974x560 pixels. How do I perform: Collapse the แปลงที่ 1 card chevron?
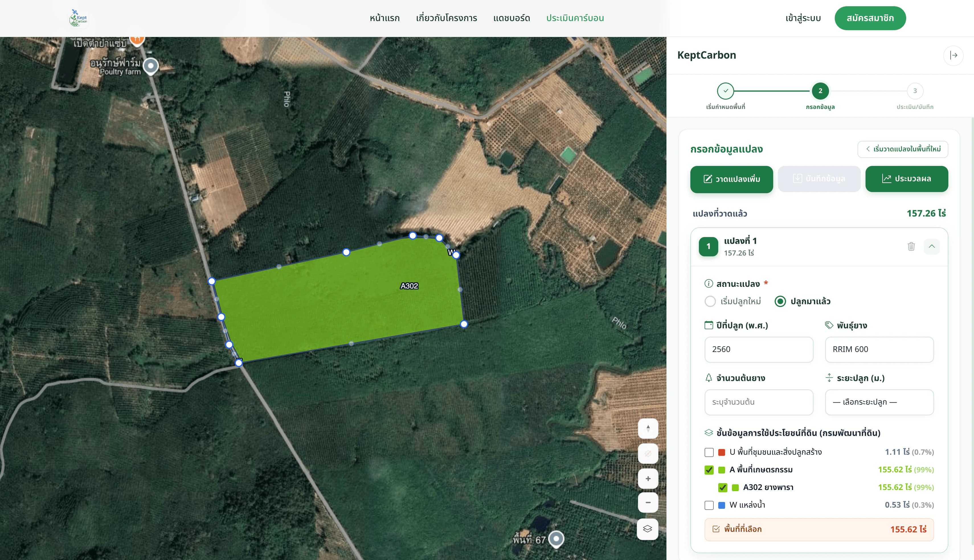pyautogui.click(x=932, y=246)
